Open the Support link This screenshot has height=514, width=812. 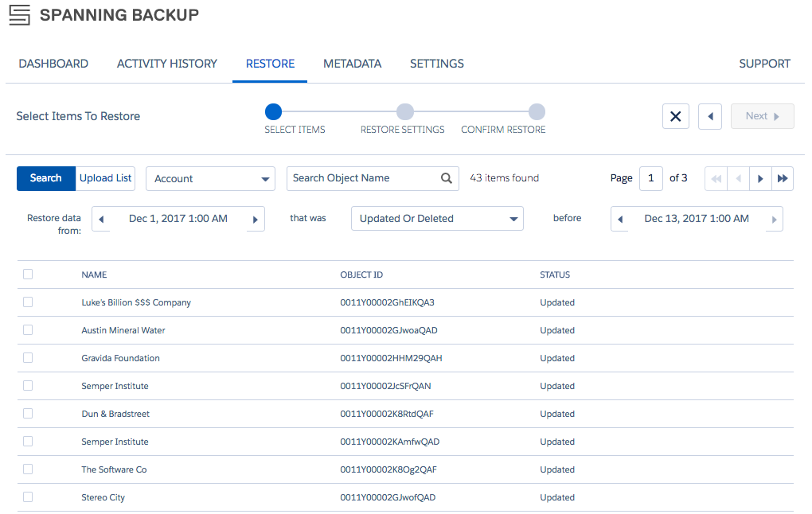pyautogui.click(x=764, y=64)
